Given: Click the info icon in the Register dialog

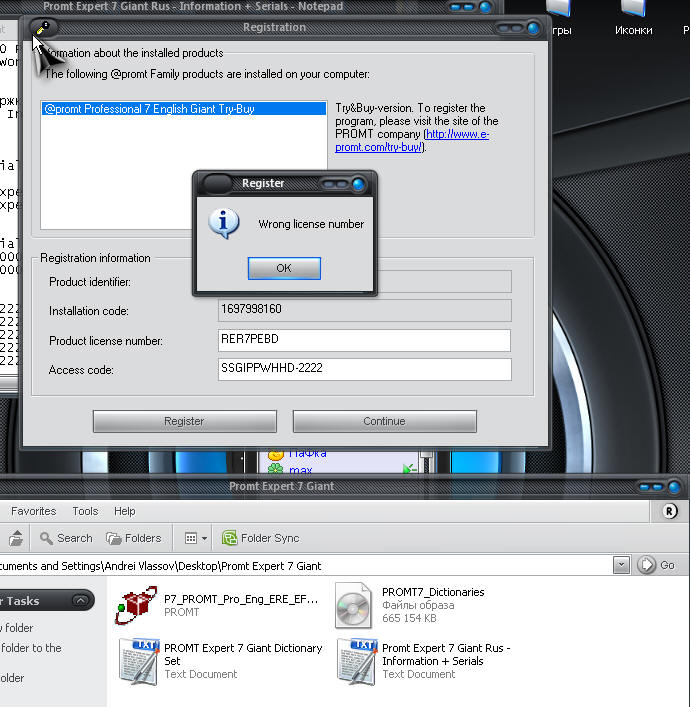Looking at the screenshot, I should point(223,224).
